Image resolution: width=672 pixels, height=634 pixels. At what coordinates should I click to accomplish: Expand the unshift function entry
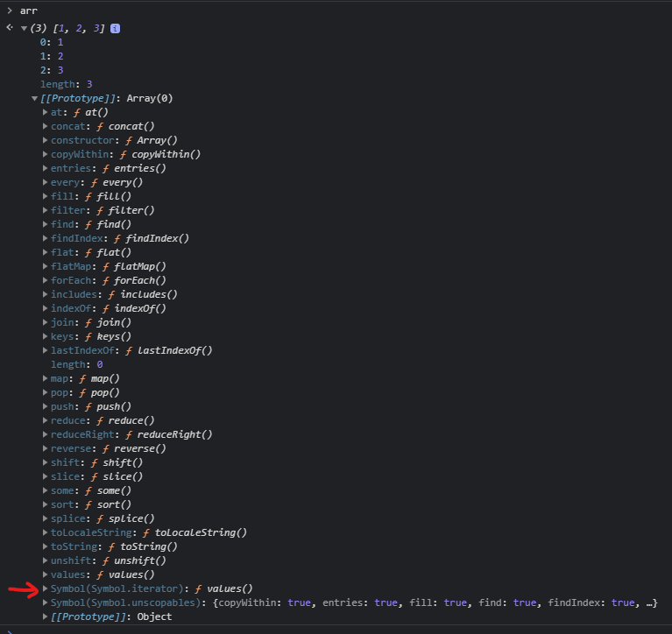click(x=45, y=560)
